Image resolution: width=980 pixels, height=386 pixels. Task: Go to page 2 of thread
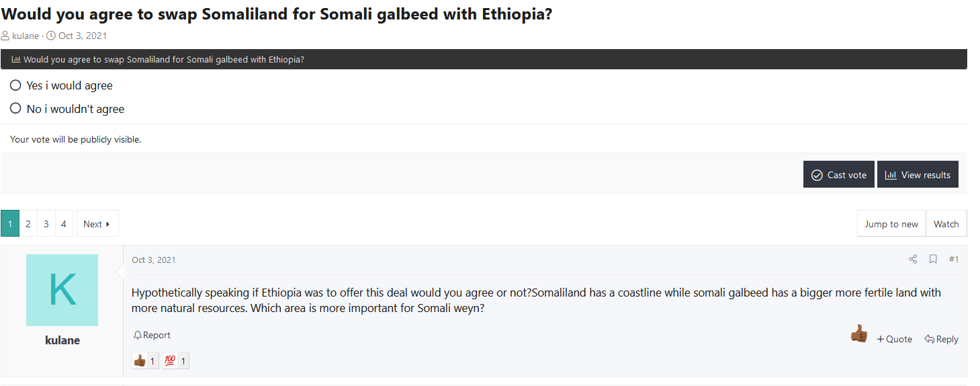28,224
